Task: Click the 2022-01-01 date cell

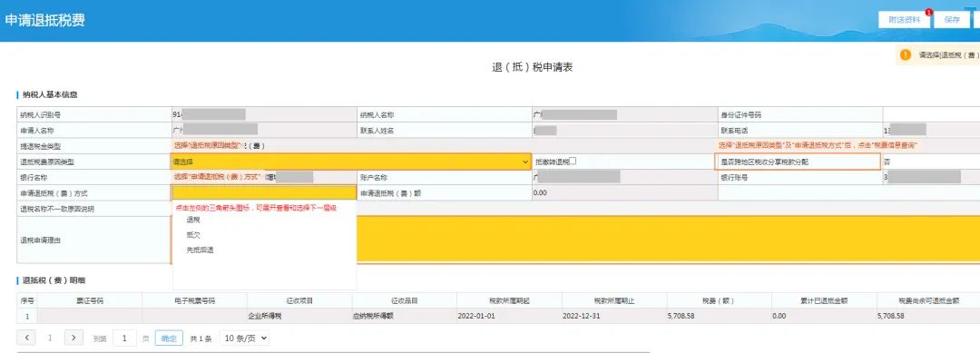Action: point(509,316)
